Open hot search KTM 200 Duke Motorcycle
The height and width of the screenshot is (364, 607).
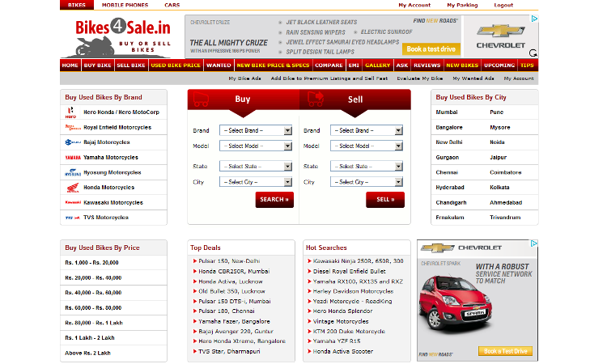349,331
